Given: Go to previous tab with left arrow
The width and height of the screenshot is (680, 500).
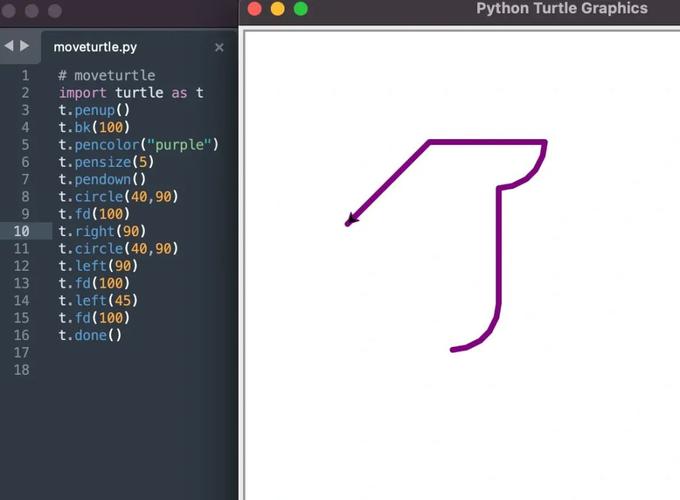Looking at the screenshot, I should click(x=9, y=46).
